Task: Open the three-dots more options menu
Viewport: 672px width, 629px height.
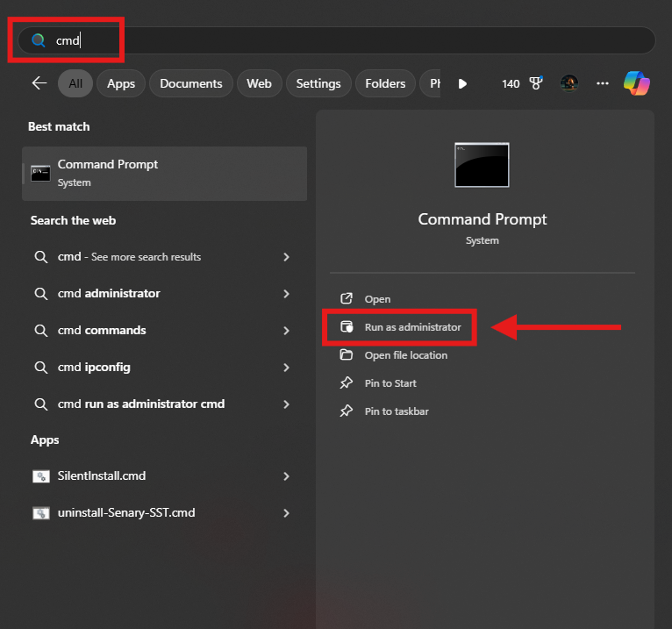Action: pos(602,83)
